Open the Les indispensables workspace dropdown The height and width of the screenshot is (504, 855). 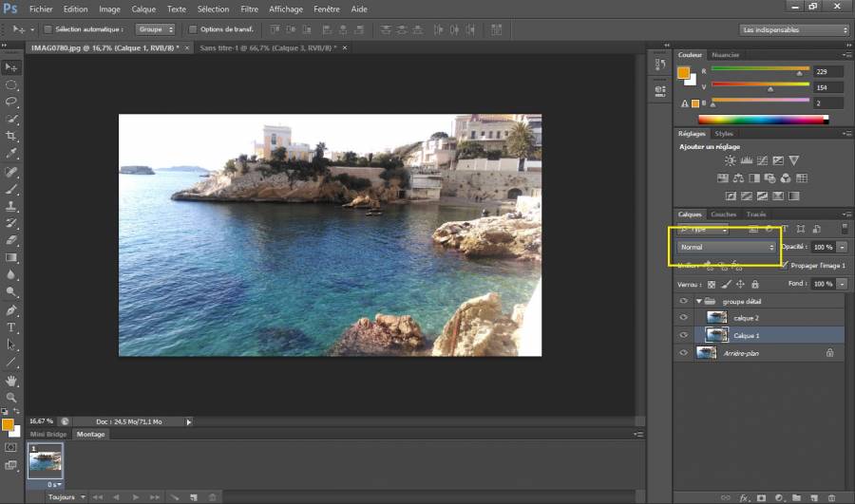click(793, 29)
